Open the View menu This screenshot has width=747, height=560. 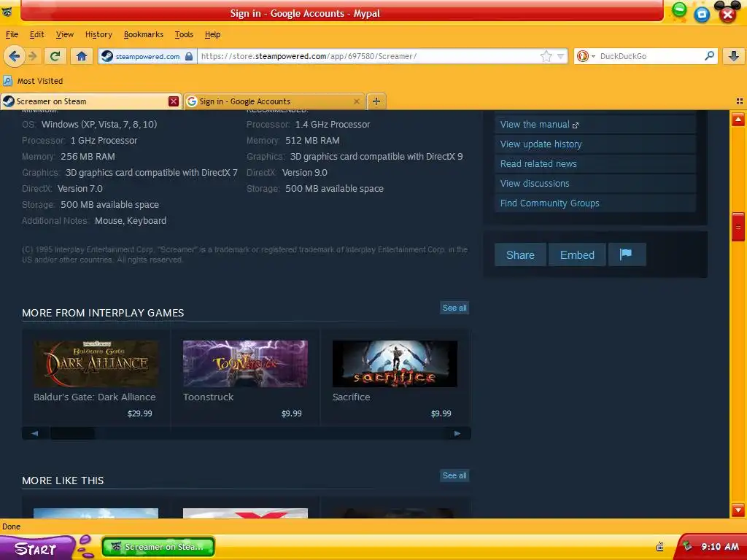pyautogui.click(x=65, y=34)
